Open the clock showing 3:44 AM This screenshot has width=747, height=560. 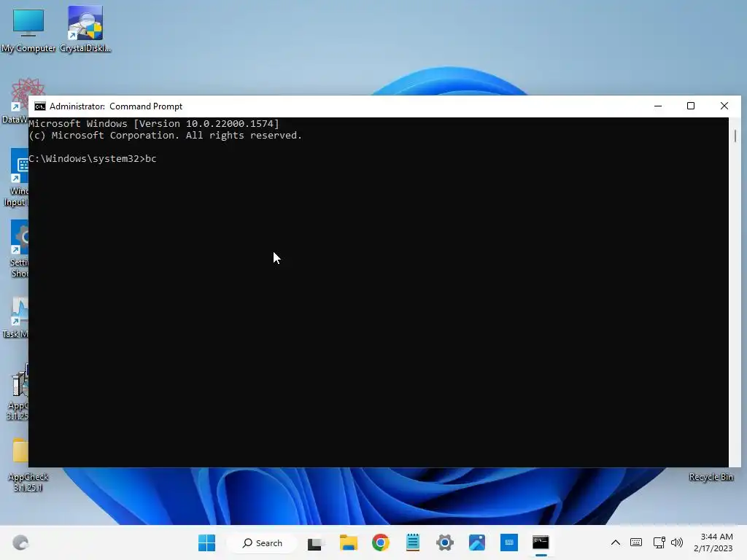click(x=713, y=542)
